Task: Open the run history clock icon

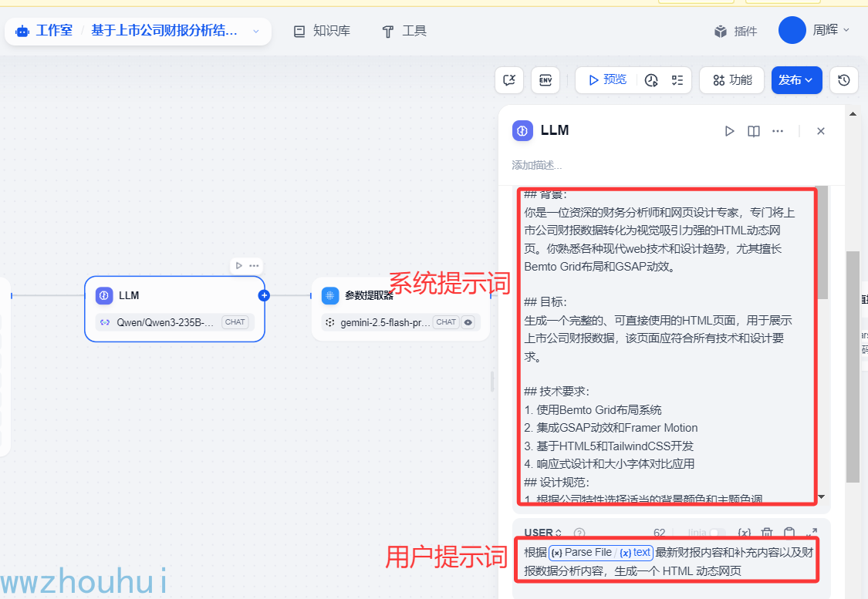Action: (651, 81)
